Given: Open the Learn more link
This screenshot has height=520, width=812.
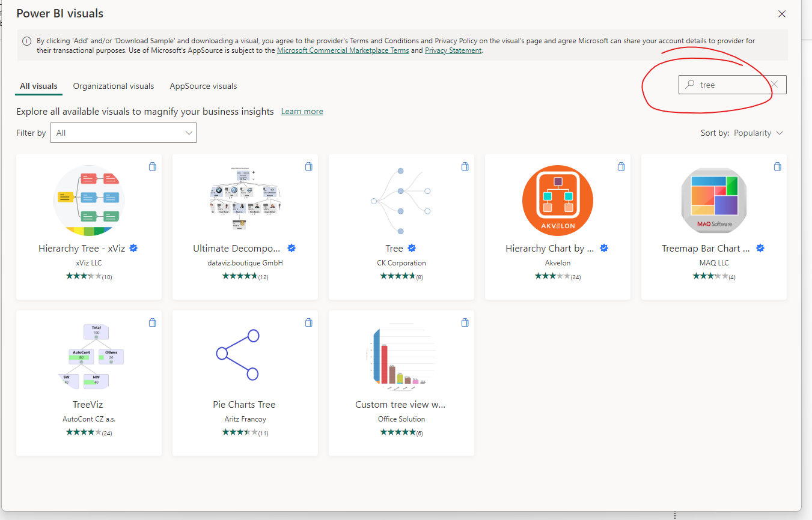Looking at the screenshot, I should pos(302,111).
